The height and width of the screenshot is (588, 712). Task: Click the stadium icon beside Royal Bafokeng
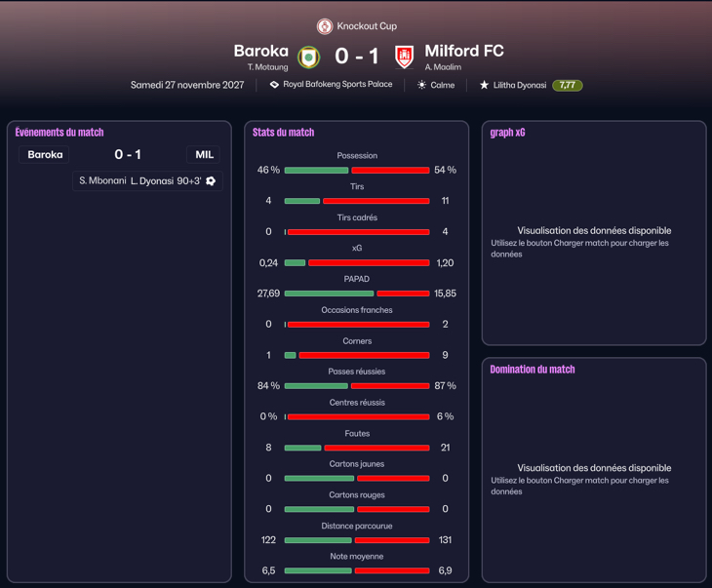274,85
